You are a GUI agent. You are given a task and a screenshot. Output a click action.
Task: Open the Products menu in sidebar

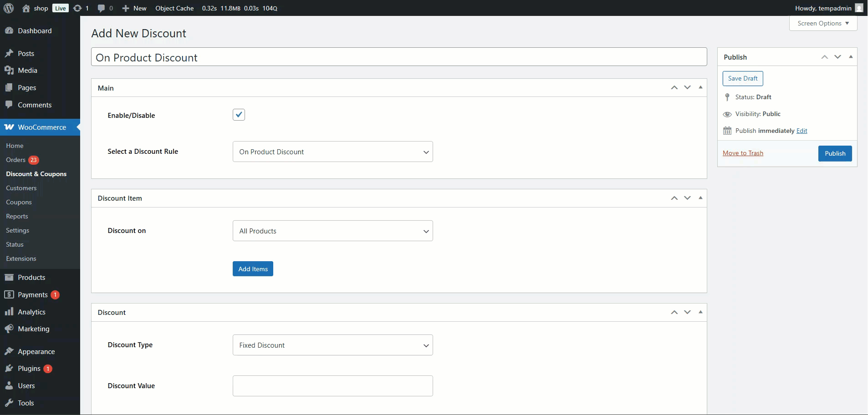(x=31, y=277)
